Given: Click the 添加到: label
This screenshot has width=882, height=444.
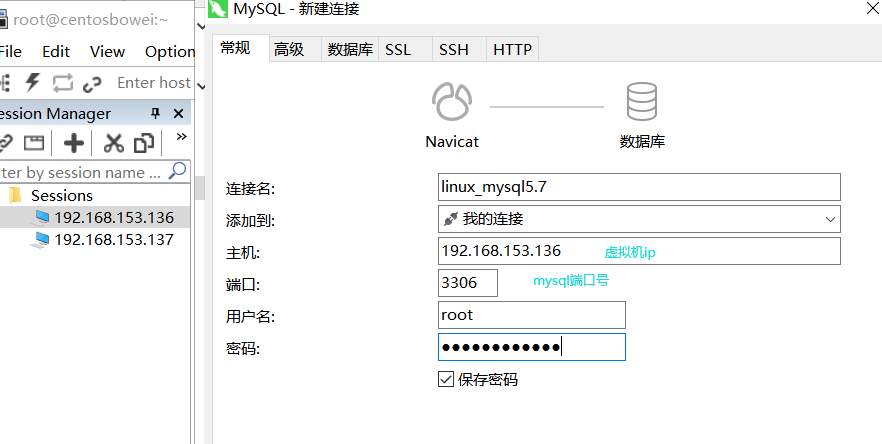Looking at the screenshot, I should (250, 221).
